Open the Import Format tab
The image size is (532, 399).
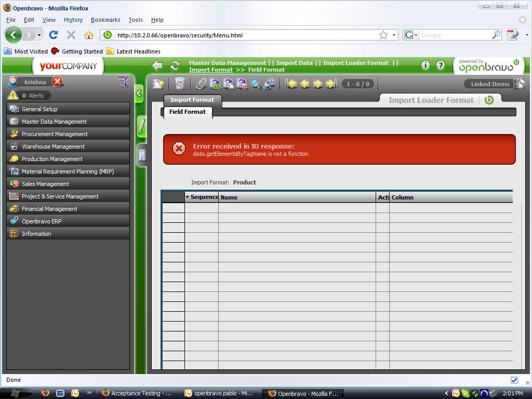pyautogui.click(x=192, y=100)
